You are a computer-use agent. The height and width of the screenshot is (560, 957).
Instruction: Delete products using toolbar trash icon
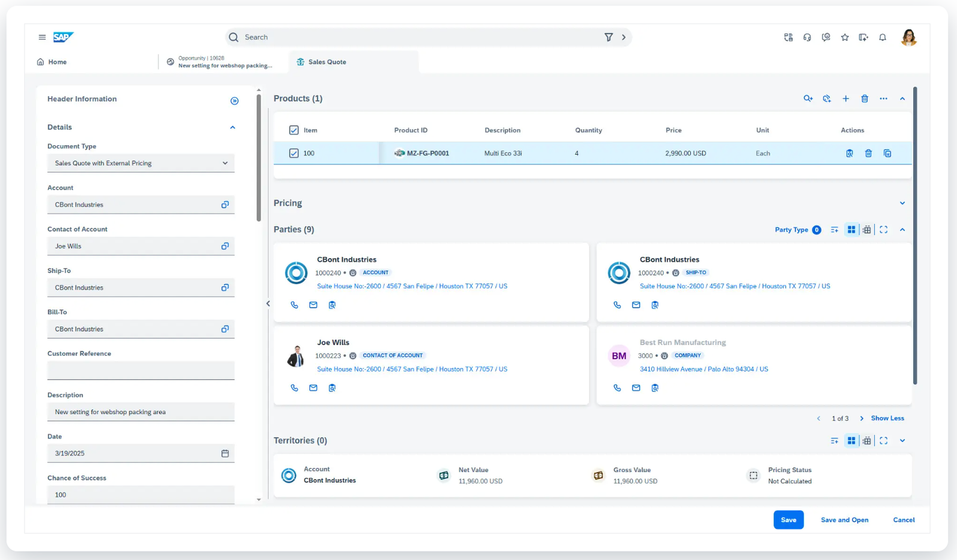(x=864, y=99)
